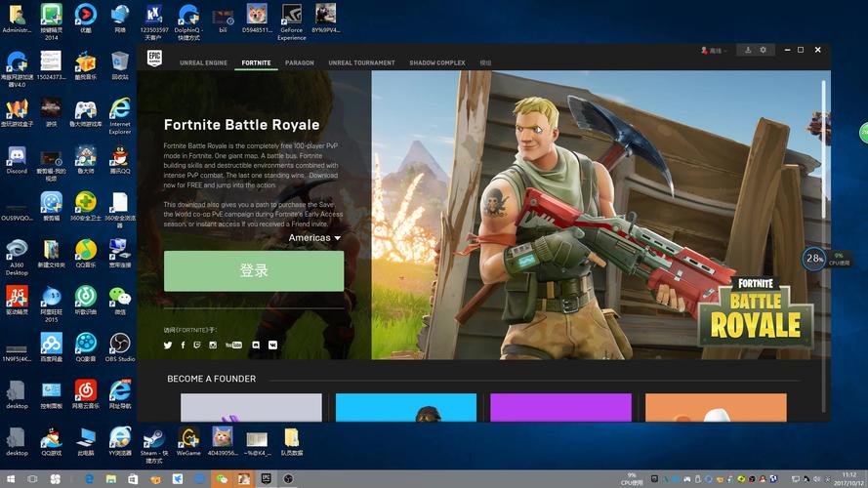Viewport: 868px width, 488px height.
Task: Open the Tencent QQ penguin shortcut
Action: [x=119, y=161]
